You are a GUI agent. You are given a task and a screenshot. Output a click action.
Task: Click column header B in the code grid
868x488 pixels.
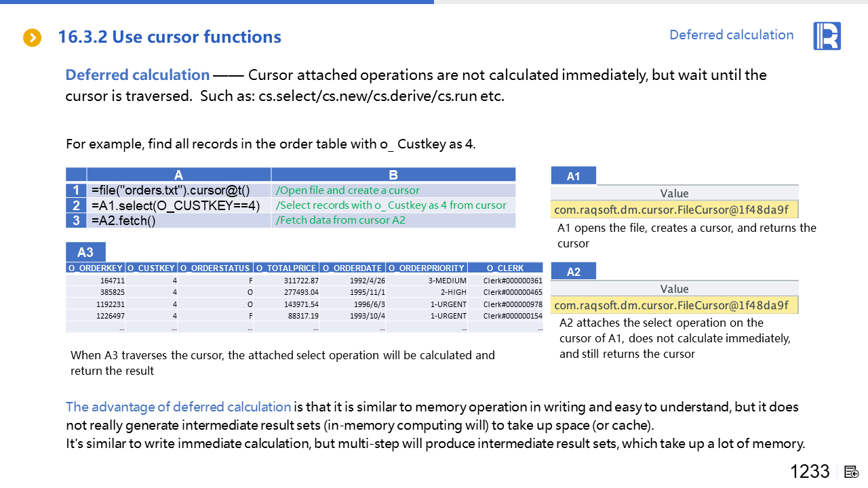[x=393, y=175]
